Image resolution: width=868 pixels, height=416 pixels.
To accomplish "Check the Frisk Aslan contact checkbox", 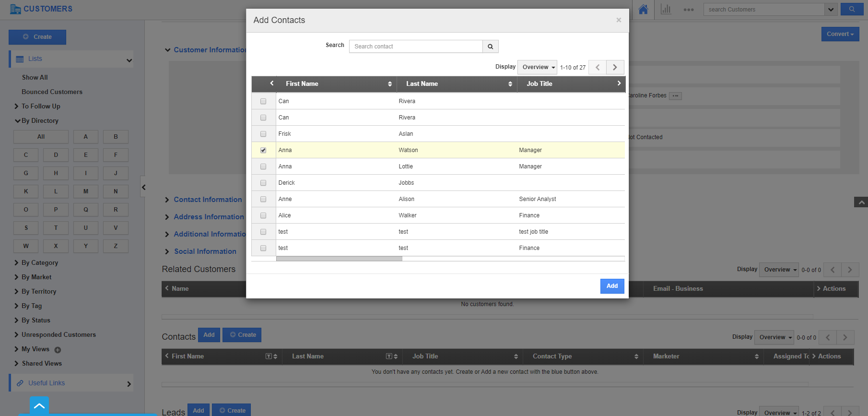I will click(x=263, y=134).
